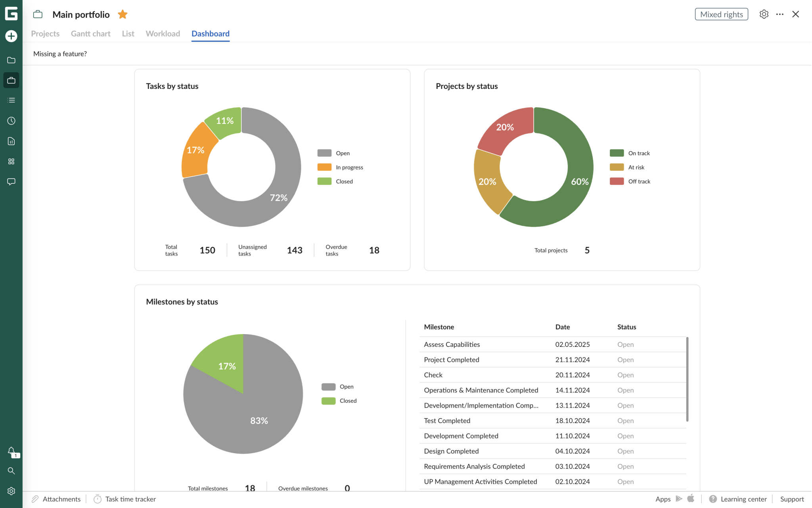
Task: Create a new item using the plus icon
Action: [x=11, y=36]
